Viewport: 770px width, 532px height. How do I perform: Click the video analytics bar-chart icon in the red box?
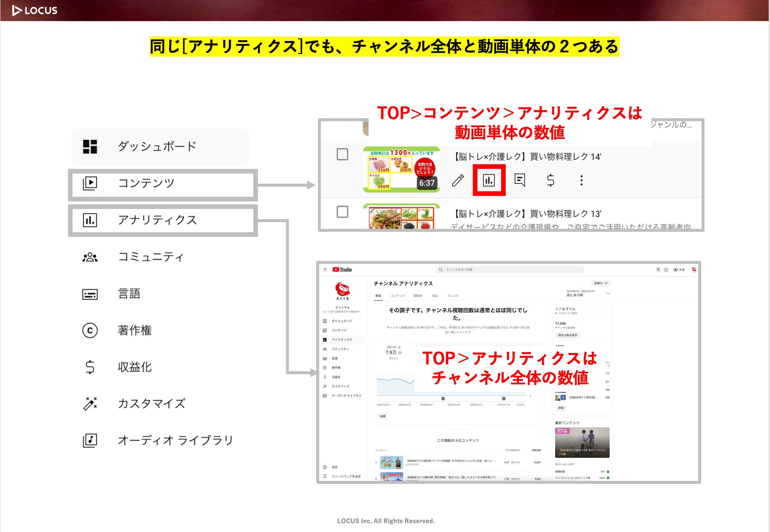489,180
